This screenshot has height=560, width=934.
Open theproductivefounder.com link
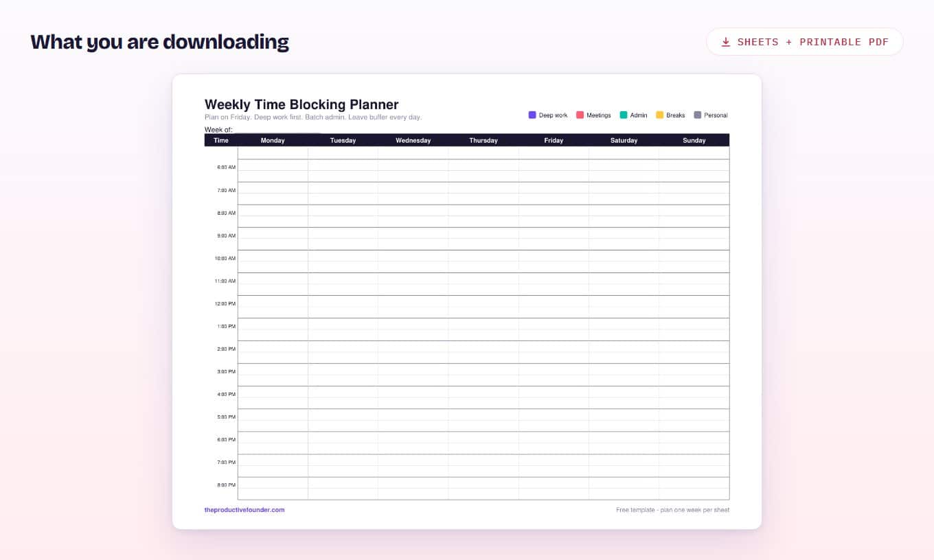tap(244, 510)
